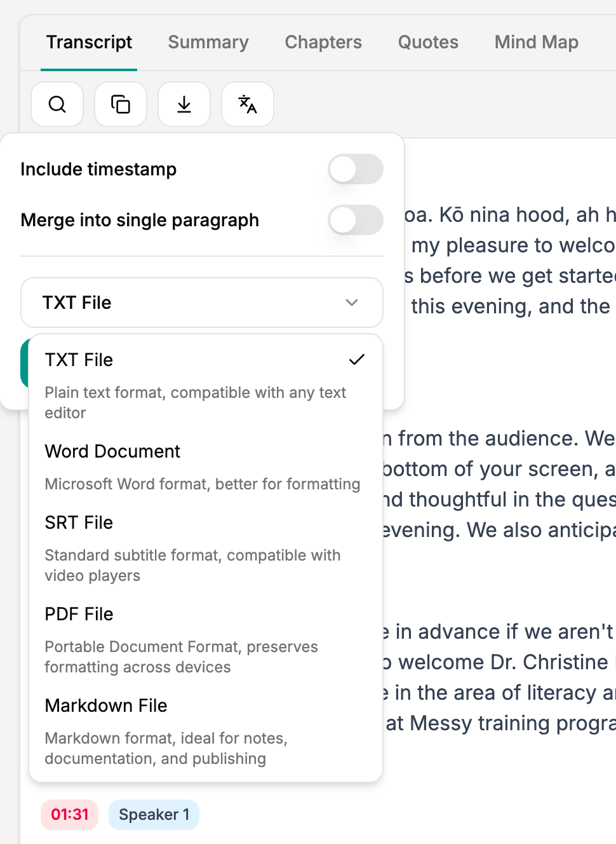Open the translate transcript tool
Viewport: 616px width, 844px height.
click(x=248, y=104)
